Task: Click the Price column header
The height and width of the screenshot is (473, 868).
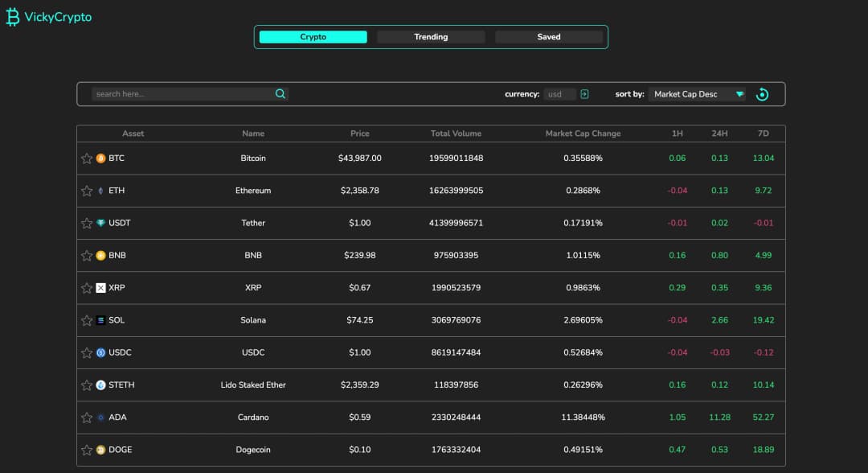Action: pos(360,134)
